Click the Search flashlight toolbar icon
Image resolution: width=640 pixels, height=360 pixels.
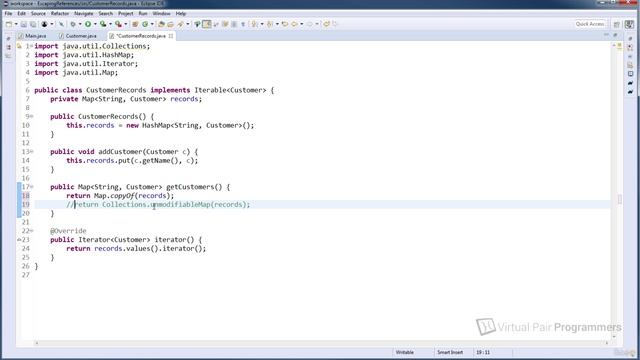[180, 24]
